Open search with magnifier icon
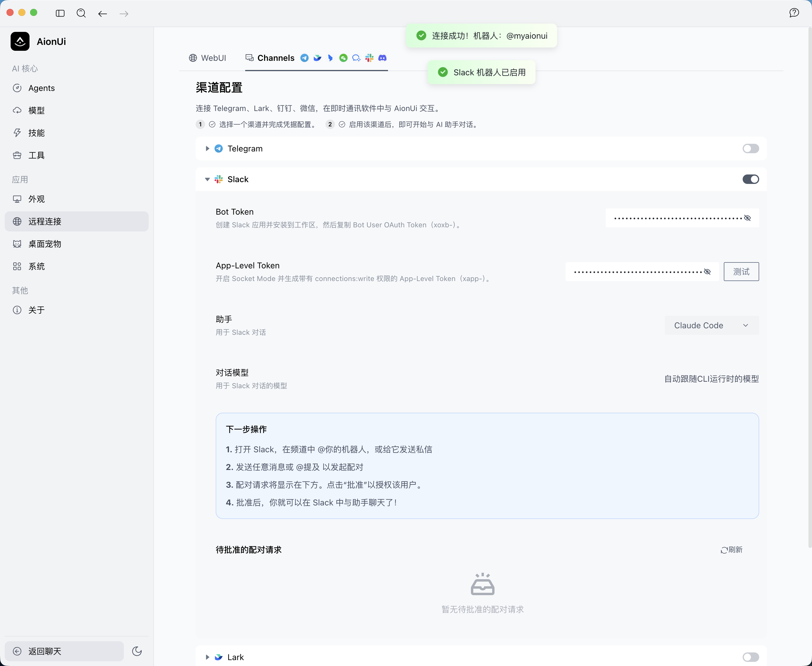 [81, 13]
